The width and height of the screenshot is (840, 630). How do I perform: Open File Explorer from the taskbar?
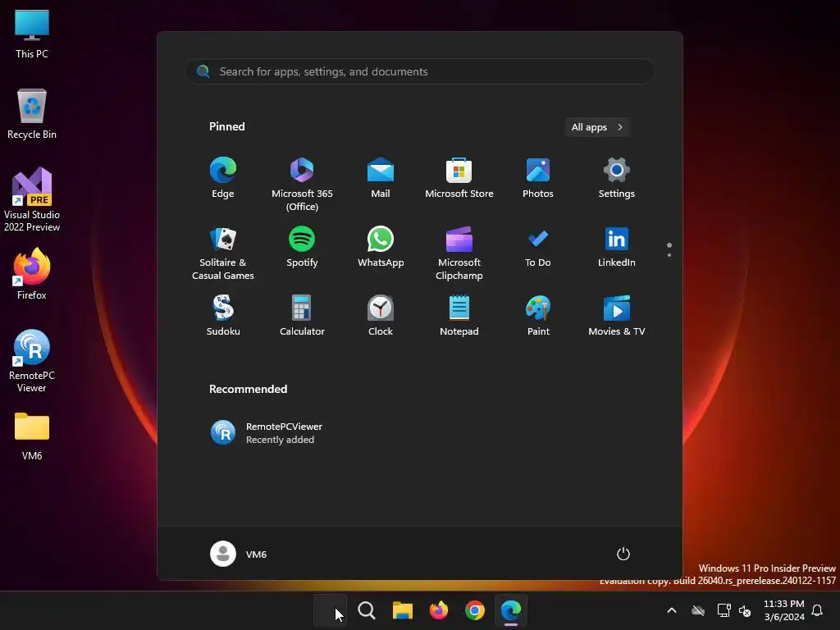click(402, 610)
